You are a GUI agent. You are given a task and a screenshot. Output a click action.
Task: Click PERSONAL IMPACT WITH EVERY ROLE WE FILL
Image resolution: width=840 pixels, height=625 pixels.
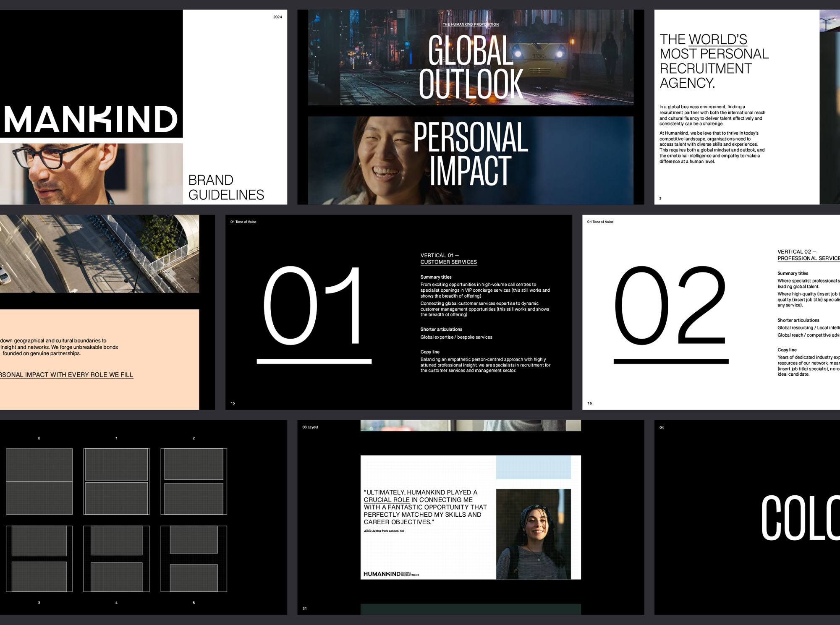click(67, 374)
